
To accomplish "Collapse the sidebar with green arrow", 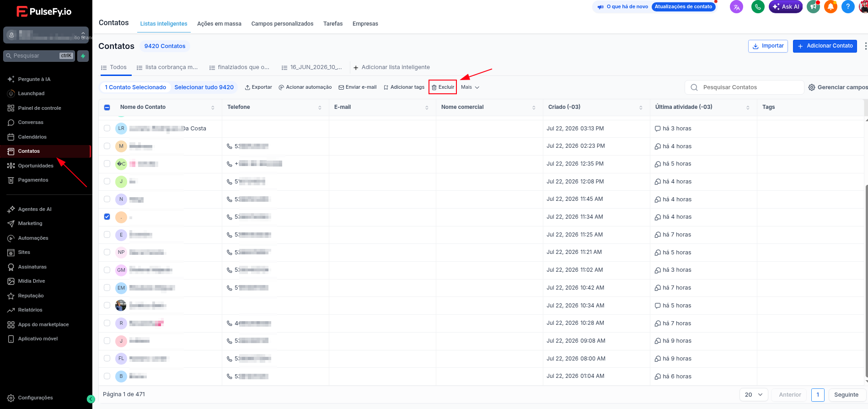I will [91, 399].
